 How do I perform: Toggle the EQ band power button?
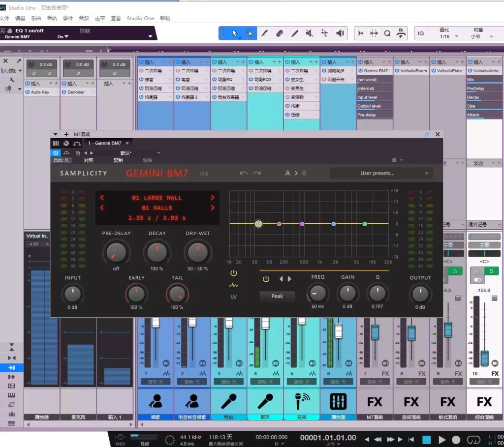[x=266, y=279]
